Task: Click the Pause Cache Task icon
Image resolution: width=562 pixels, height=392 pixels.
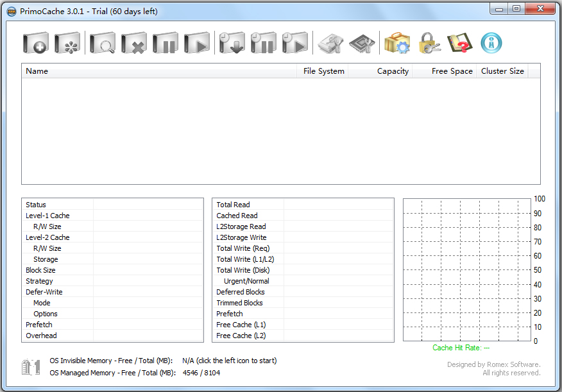Action: (x=166, y=43)
